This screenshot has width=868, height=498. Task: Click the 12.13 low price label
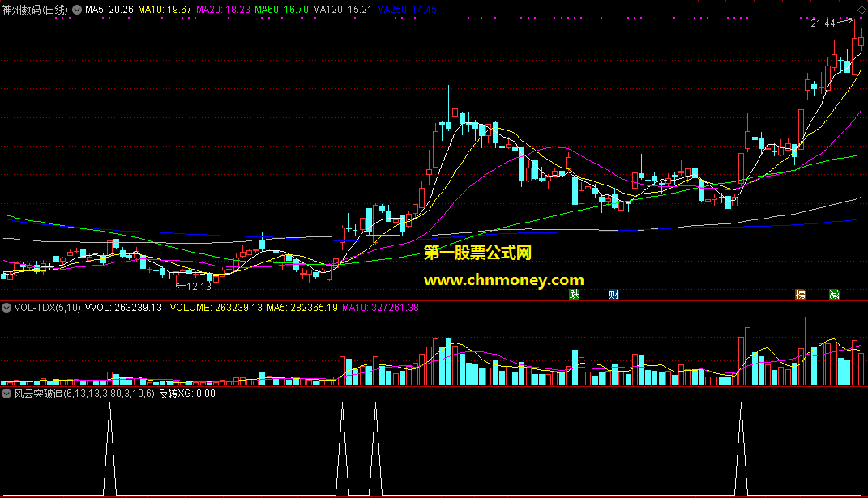pyautogui.click(x=199, y=286)
